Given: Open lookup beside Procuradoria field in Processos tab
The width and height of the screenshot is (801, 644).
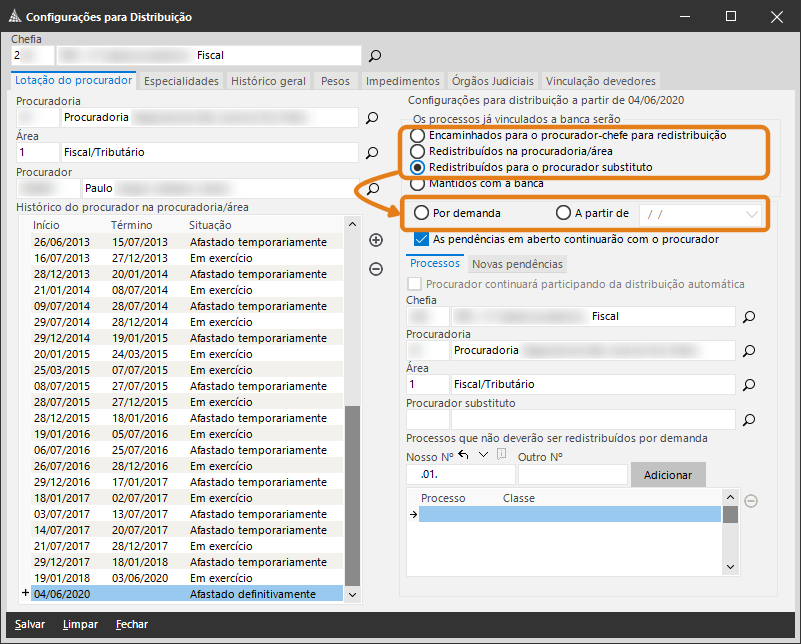Looking at the screenshot, I should 748,351.
